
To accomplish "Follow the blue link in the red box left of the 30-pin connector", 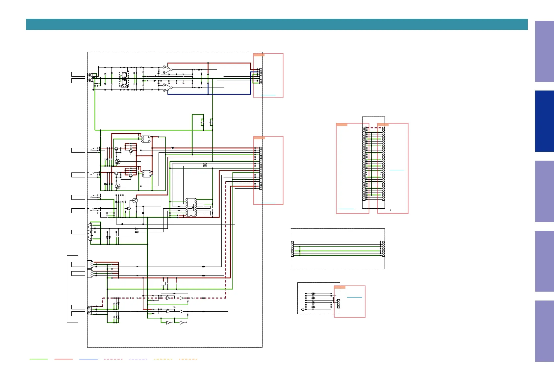I will [347, 209].
